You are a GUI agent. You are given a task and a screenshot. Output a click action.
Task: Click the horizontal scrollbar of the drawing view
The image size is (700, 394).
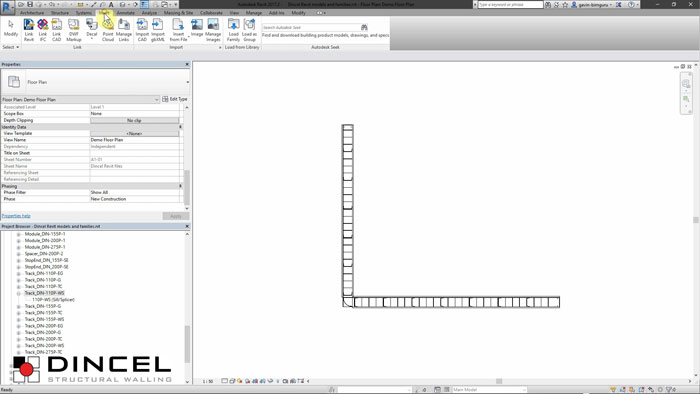[499, 381]
